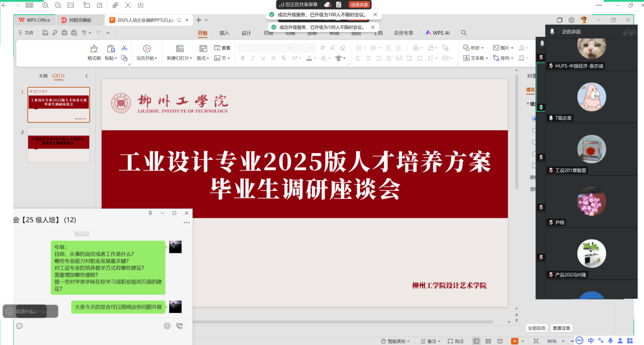Open the File (文件) menu
The height and width of the screenshot is (345, 644).
[x=26, y=33]
